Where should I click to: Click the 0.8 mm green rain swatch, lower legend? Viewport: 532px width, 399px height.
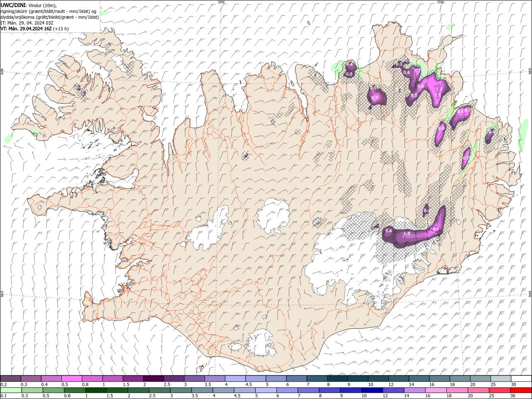pyautogui.click(x=74, y=390)
